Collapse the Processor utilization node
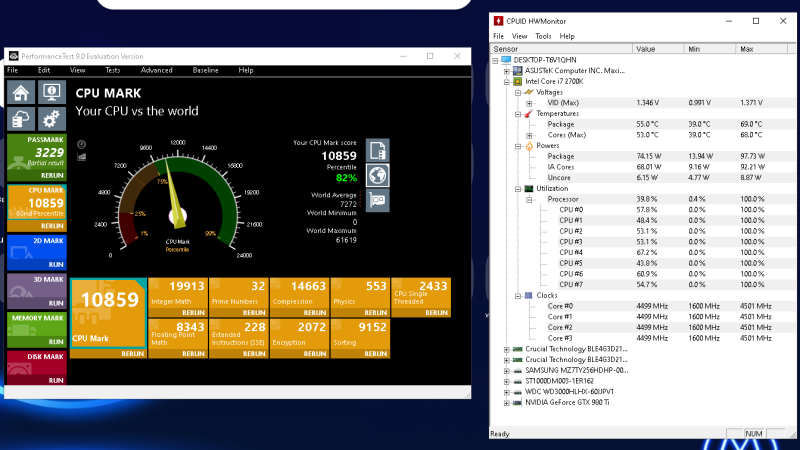Viewport: 800px width, 450px height. pyautogui.click(x=529, y=199)
